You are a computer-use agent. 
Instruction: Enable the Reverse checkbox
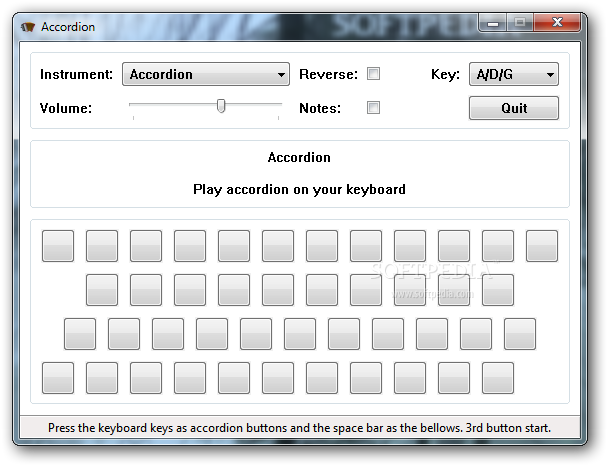click(x=373, y=74)
